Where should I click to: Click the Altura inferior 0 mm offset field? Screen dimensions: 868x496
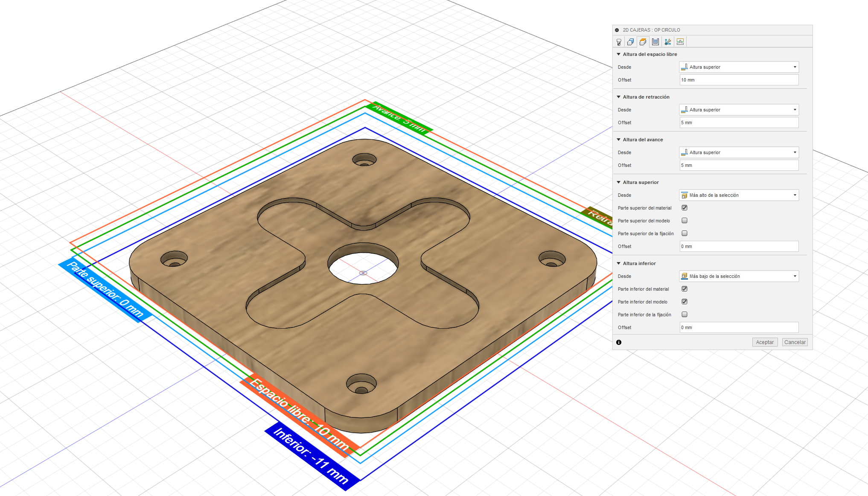739,327
